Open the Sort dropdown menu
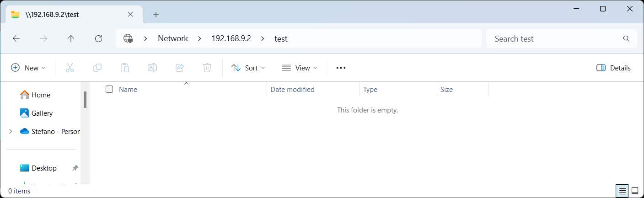644x198 pixels. pos(248,68)
